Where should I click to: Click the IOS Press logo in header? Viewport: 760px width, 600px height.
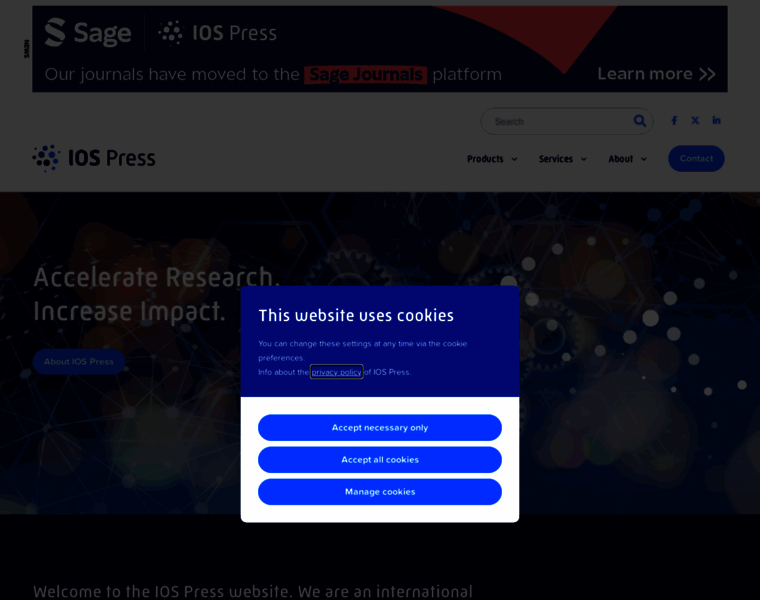tap(94, 158)
